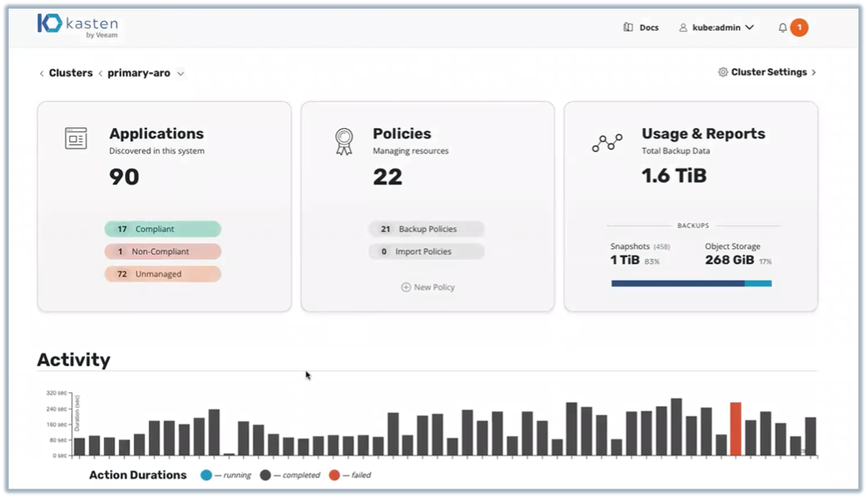Click the notification bell icon

783,28
